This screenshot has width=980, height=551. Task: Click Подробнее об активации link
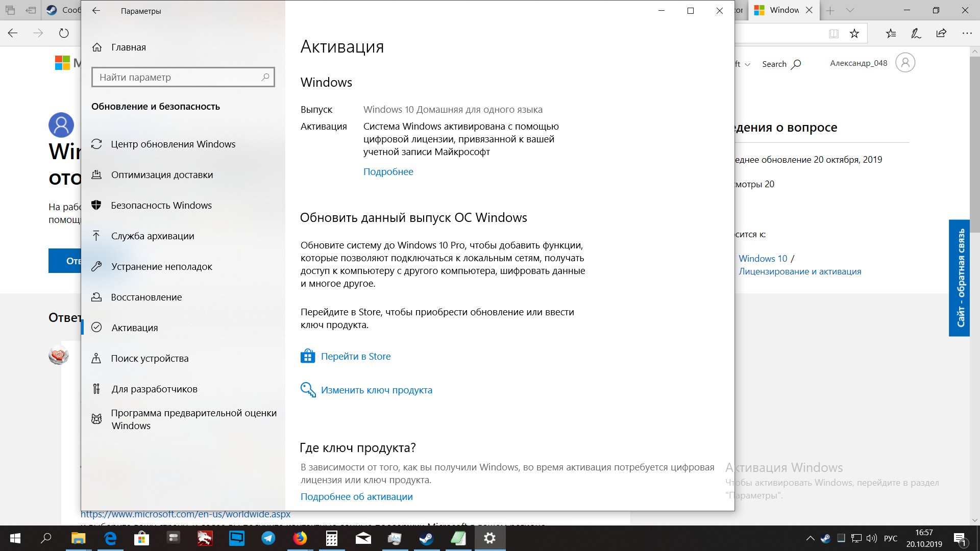[357, 496]
